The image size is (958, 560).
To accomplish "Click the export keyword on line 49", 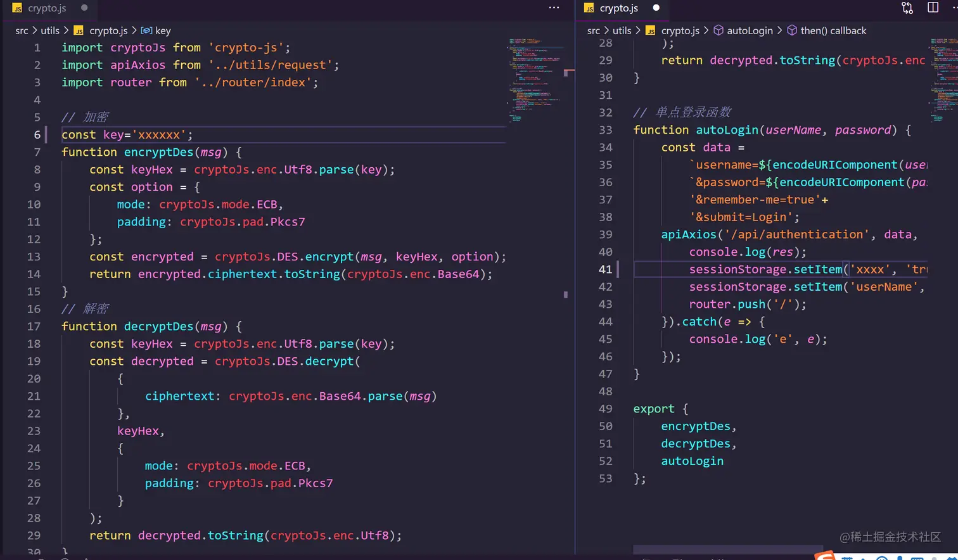I will click(x=654, y=409).
